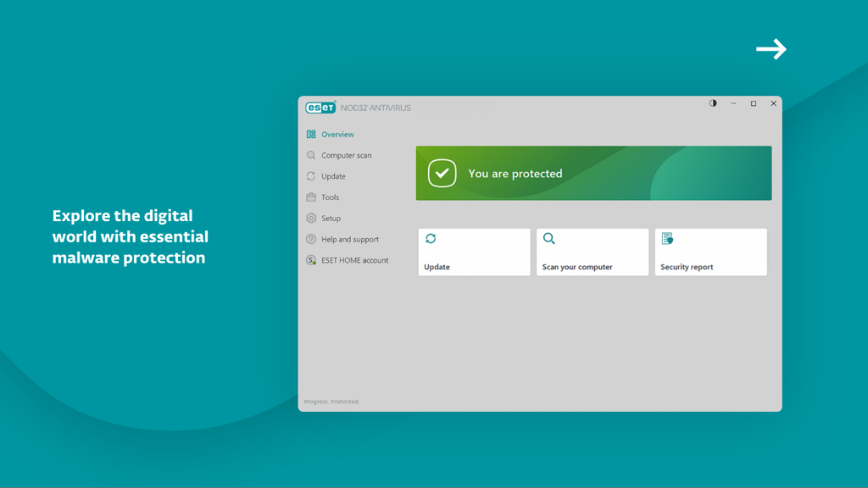The image size is (868, 488).
Task: Click the Setup gear icon in sidebar
Action: [x=311, y=218]
